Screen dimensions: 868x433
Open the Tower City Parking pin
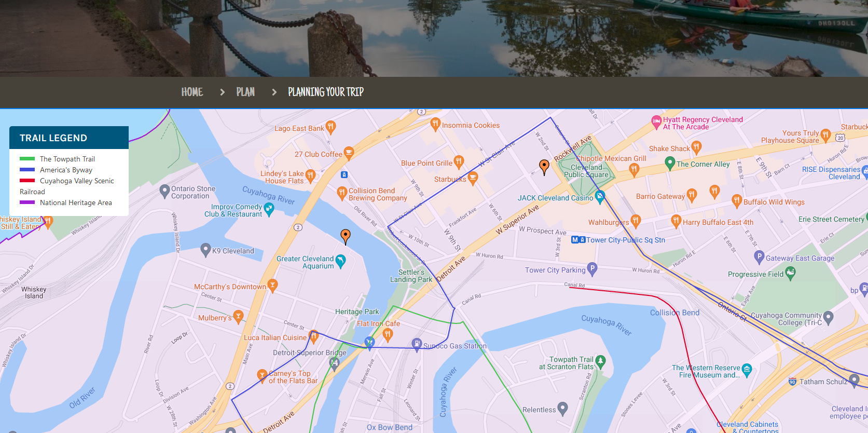[x=592, y=268]
